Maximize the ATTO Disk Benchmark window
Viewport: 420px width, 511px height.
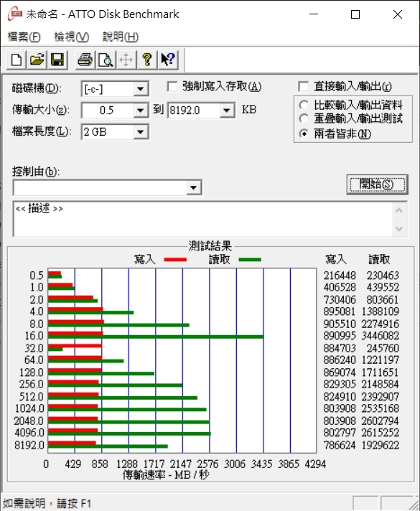(x=355, y=14)
